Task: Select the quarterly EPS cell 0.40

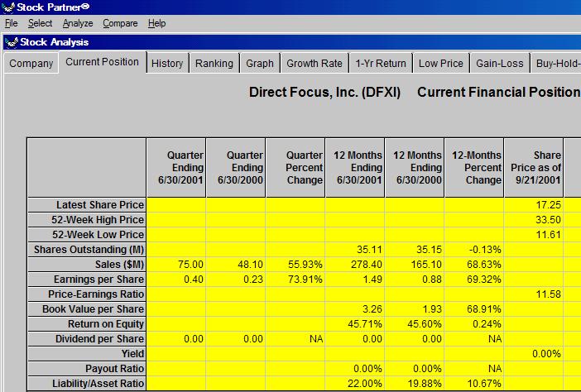Action: 176,279
